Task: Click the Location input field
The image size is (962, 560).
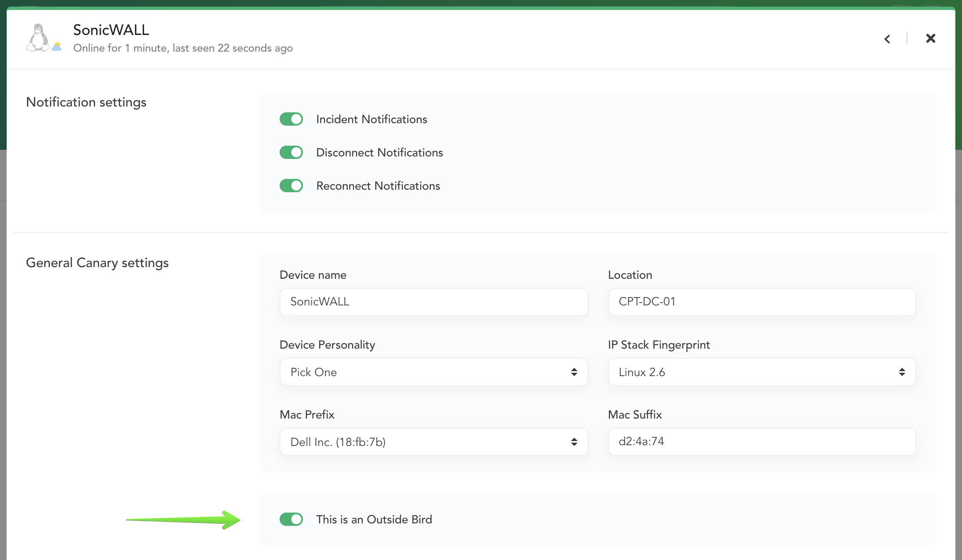Action: [x=762, y=302]
